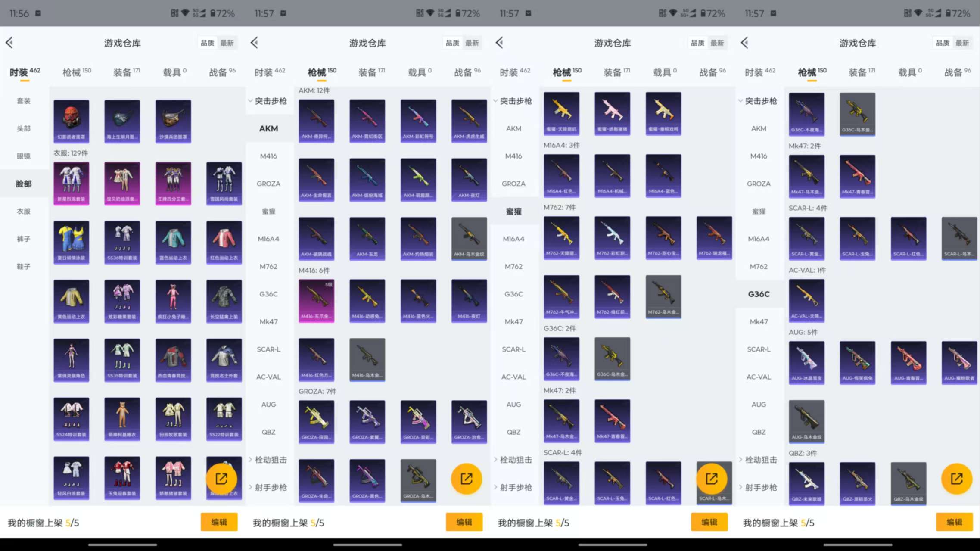This screenshot has height=551, width=980.
Task: Switch to the 装备 tab
Action: [x=123, y=72]
